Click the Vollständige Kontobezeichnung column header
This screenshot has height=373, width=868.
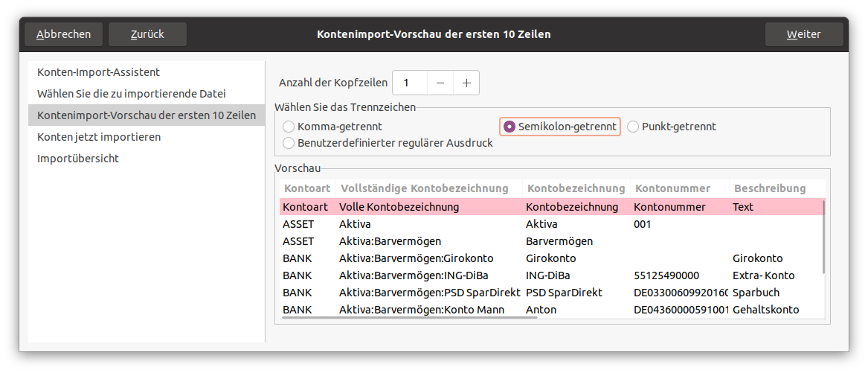[x=424, y=188]
